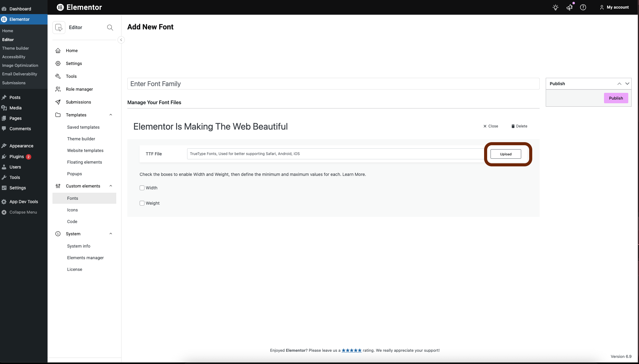Click the Upload button for TTF File
This screenshot has height=364, width=639.
[x=506, y=154]
